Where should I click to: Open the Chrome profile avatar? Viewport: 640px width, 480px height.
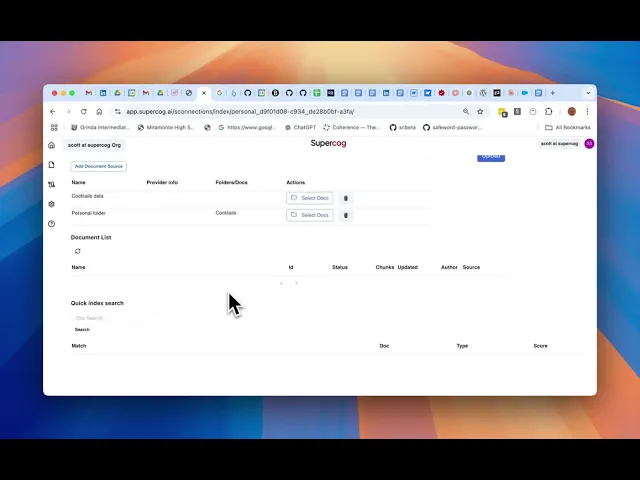coord(572,111)
